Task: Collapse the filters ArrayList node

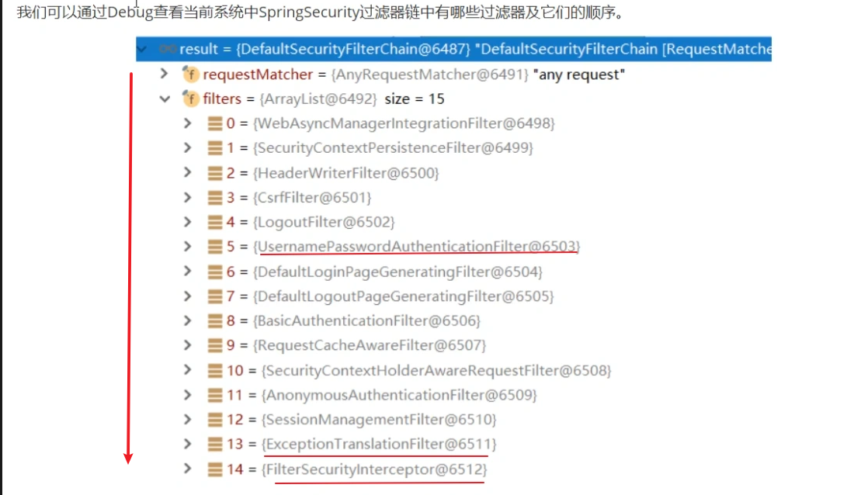Action: coord(164,99)
